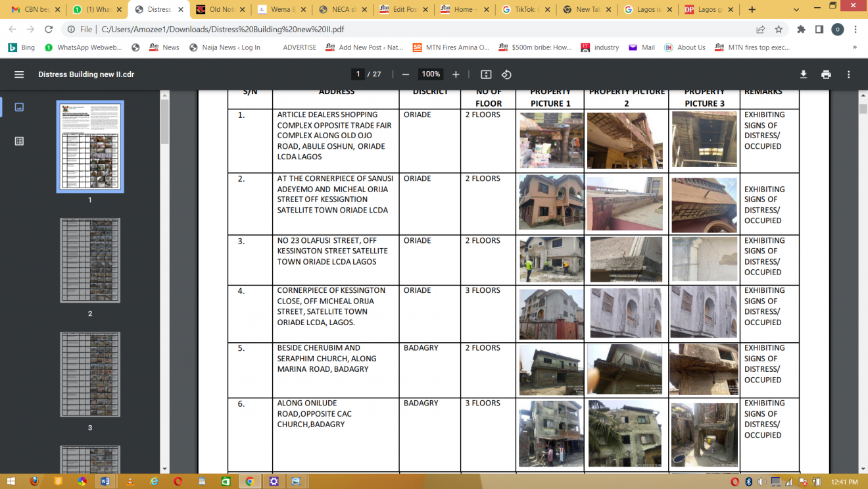Select page 3 thumbnail
Viewport: 868px width, 489px height.
coord(90,374)
